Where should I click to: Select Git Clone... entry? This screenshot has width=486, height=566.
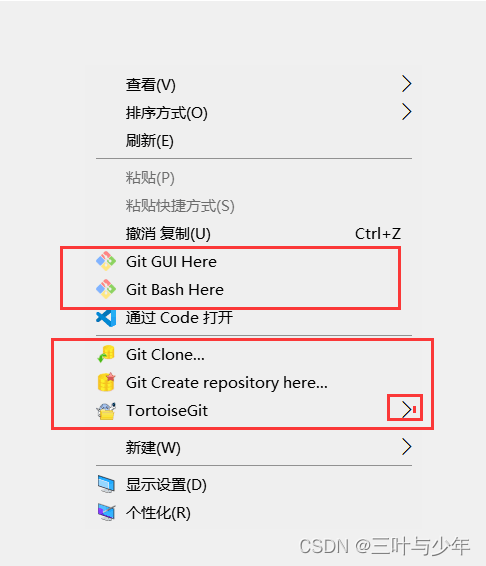pos(253,354)
